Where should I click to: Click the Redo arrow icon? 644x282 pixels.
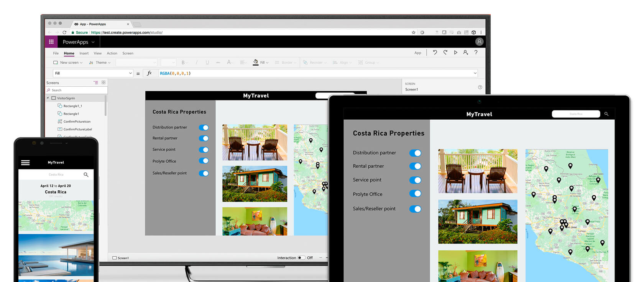point(445,53)
